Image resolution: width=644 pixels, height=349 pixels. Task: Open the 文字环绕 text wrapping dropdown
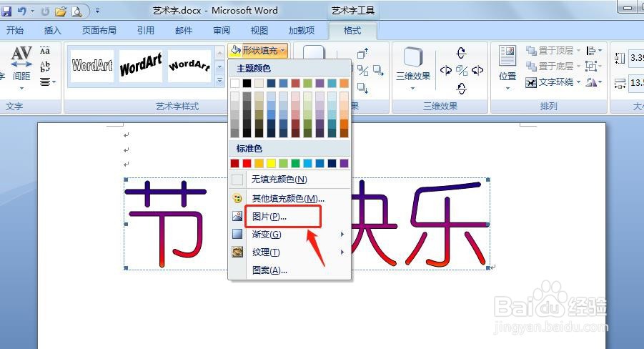pos(554,82)
